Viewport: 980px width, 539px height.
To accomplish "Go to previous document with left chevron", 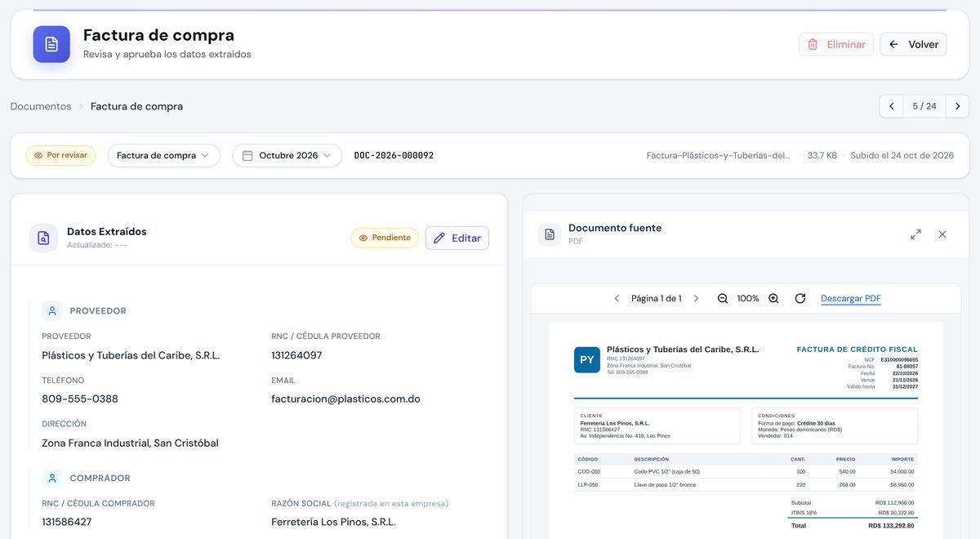I will pyautogui.click(x=891, y=106).
